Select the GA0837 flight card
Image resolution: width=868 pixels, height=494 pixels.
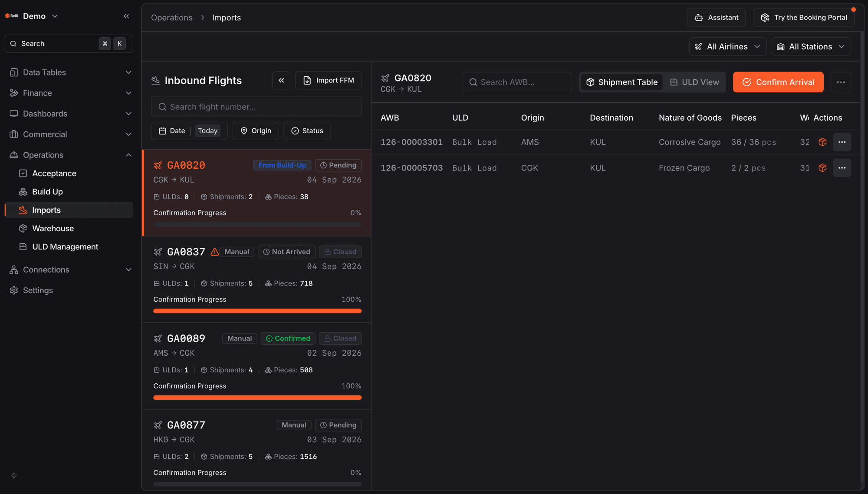256,280
